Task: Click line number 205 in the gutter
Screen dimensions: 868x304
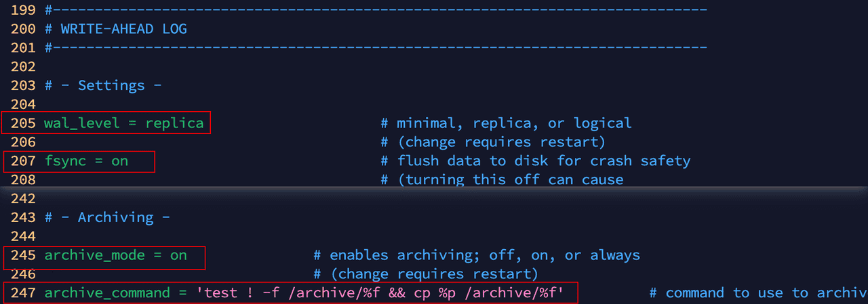Action: (x=23, y=123)
